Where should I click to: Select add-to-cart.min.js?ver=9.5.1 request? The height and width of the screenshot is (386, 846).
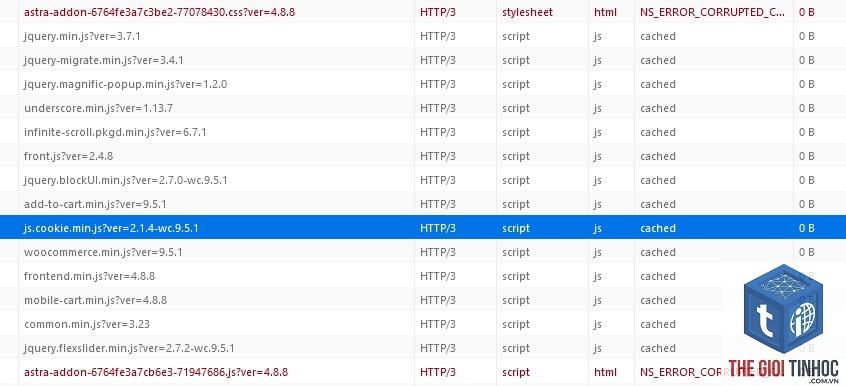pos(423,204)
